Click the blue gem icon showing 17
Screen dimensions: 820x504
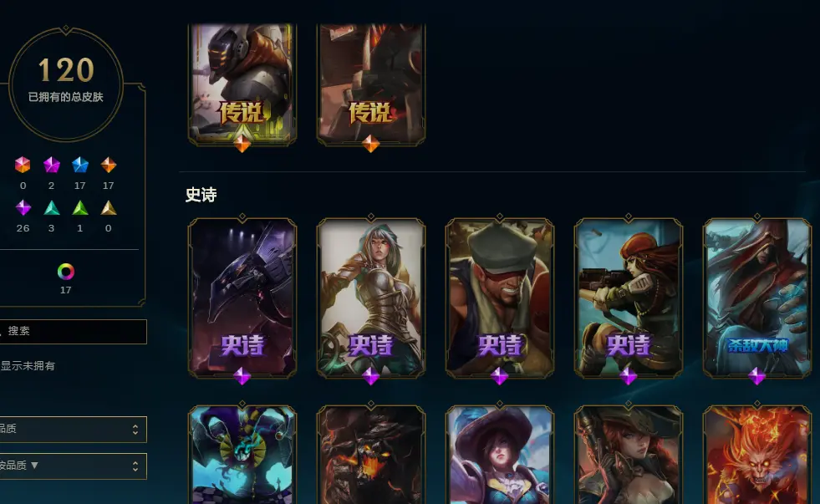tap(80, 165)
